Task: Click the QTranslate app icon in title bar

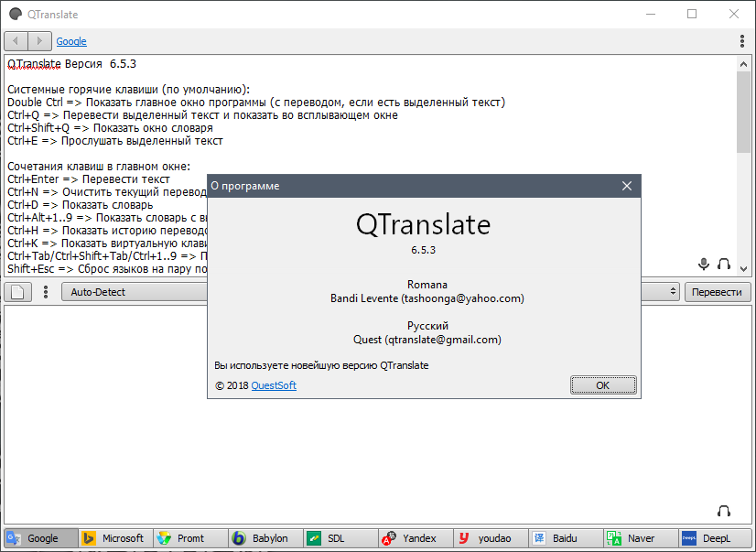Action: (x=16, y=14)
